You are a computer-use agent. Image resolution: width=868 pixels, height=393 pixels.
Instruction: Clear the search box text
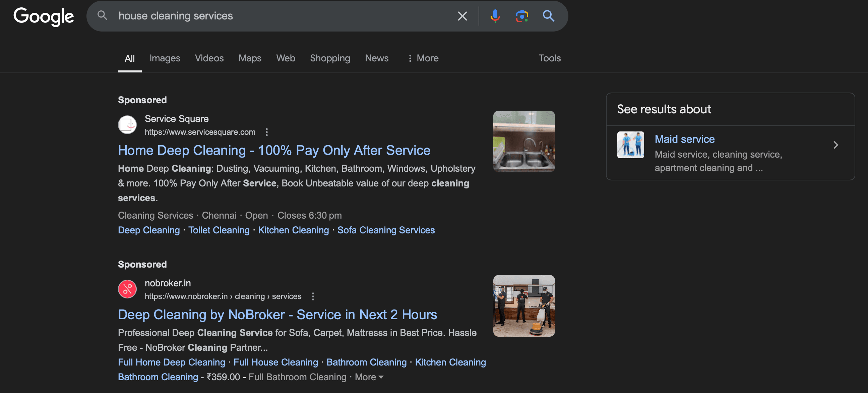point(462,16)
